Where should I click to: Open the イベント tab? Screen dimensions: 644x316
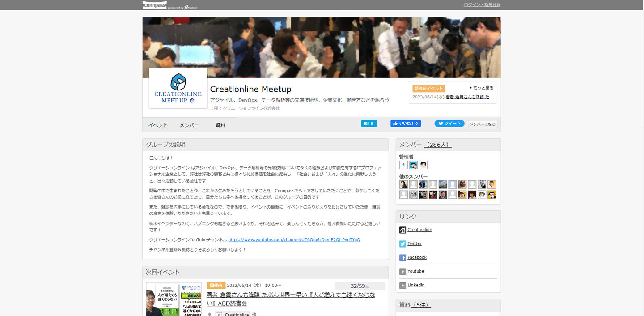coord(158,125)
